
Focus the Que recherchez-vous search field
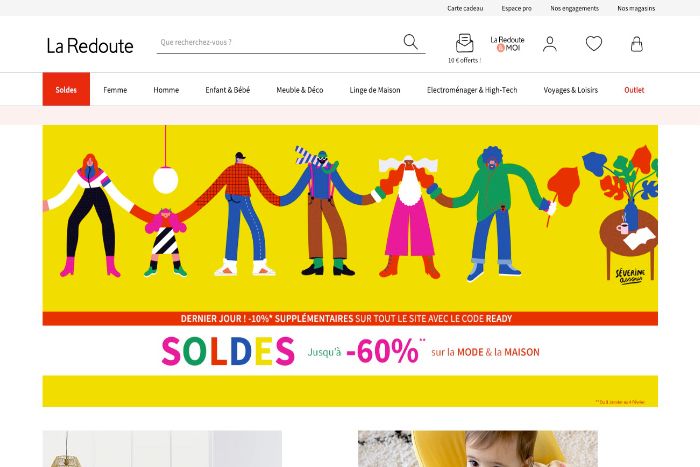pos(279,42)
